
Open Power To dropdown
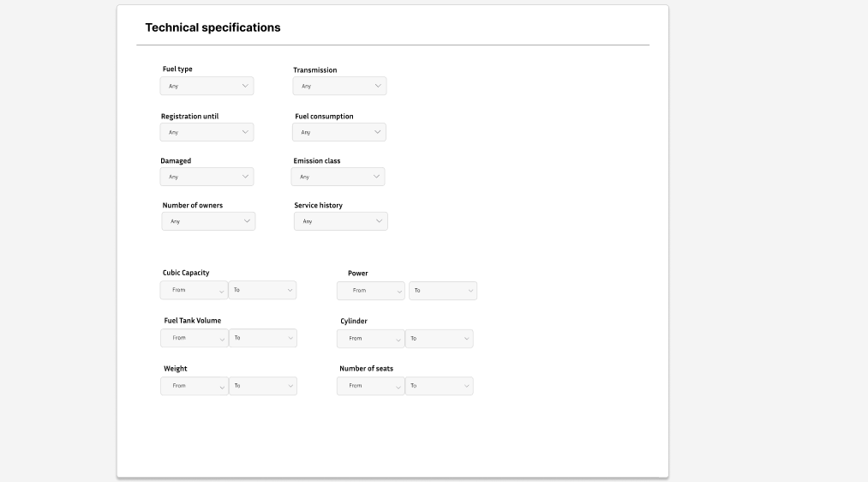point(442,291)
